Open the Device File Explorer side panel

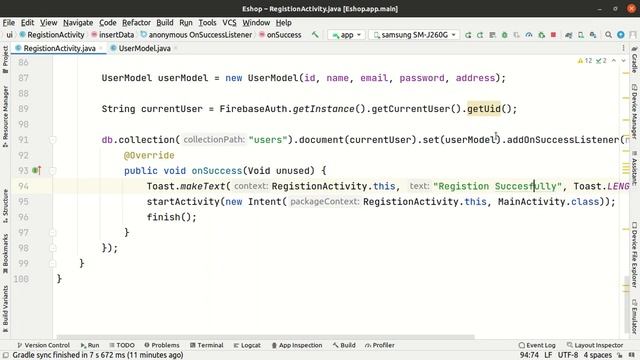tap(634, 255)
